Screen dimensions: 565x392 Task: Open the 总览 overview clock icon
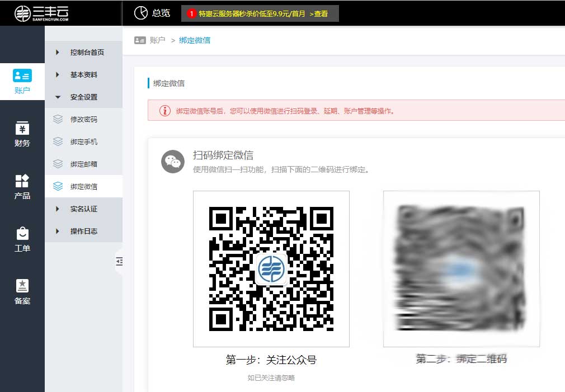141,13
